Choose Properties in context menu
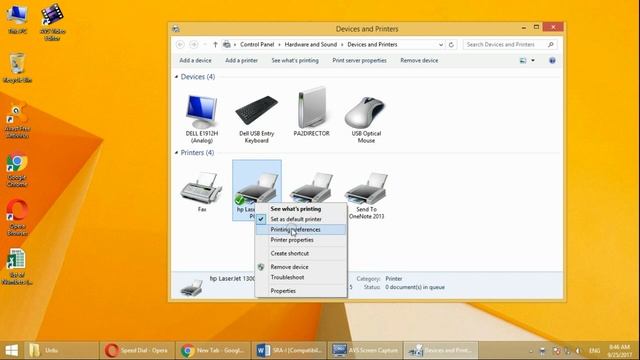Screen dimensions: 640x360 click(301, 291)
